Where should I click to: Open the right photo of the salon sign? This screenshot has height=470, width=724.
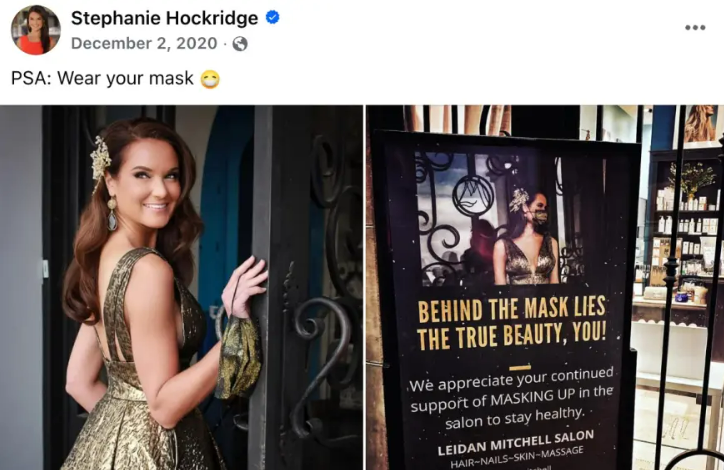[545, 287]
